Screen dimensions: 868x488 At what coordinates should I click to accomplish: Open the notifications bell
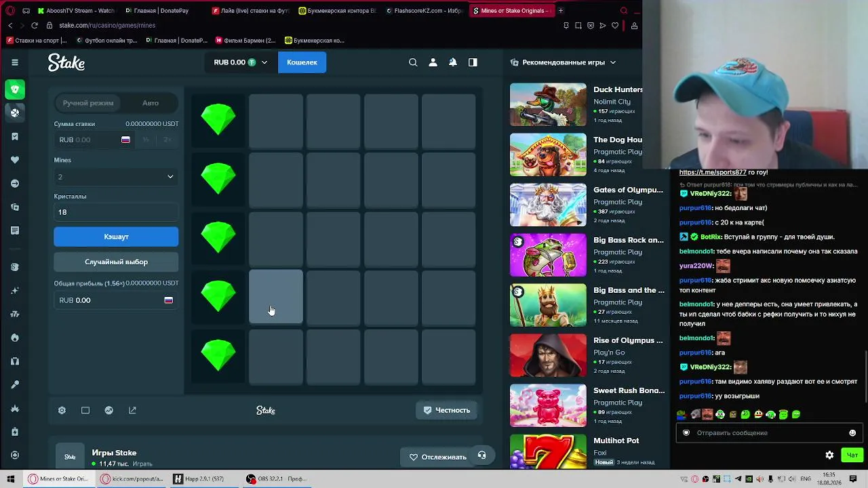(x=453, y=62)
